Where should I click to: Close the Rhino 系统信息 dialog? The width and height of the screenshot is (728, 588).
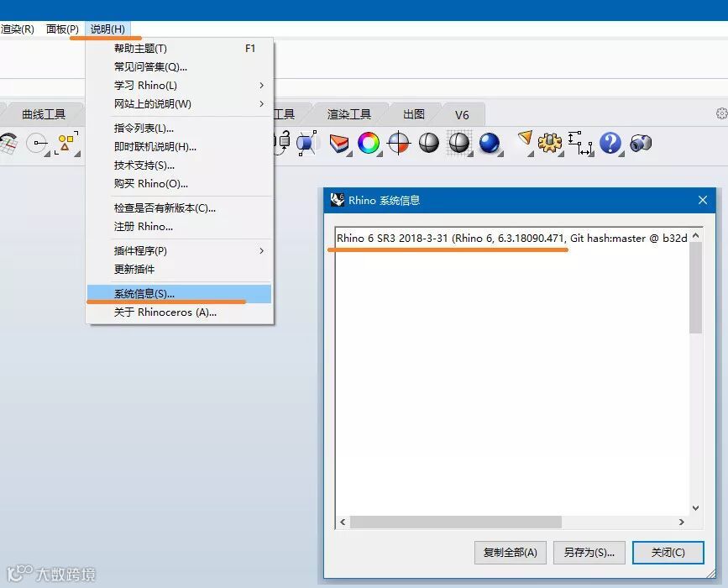(x=703, y=200)
